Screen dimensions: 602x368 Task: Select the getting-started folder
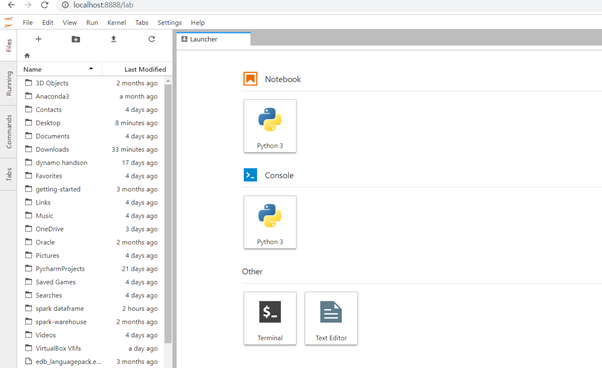click(91, 189)
